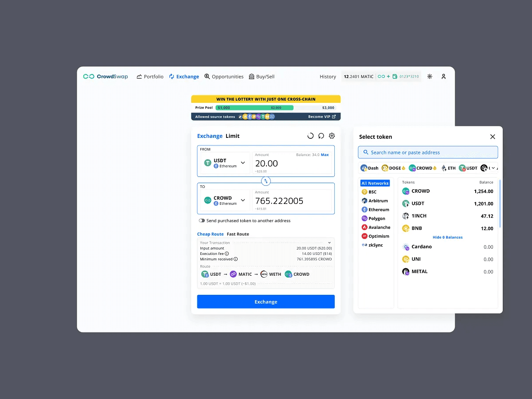The height and width of the screenshot is (399, 532).
Task: Open swap settings gear
Action: coord(332,136)
